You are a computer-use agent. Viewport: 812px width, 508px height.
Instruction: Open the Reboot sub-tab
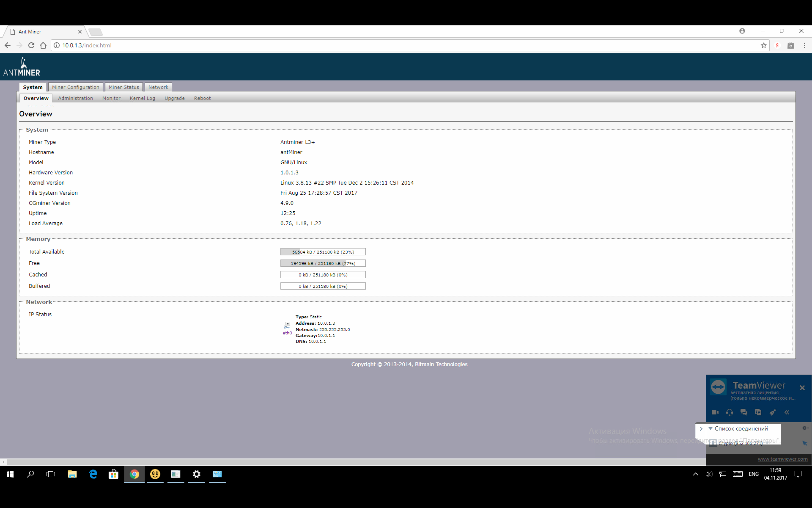[x=202, y=98]
